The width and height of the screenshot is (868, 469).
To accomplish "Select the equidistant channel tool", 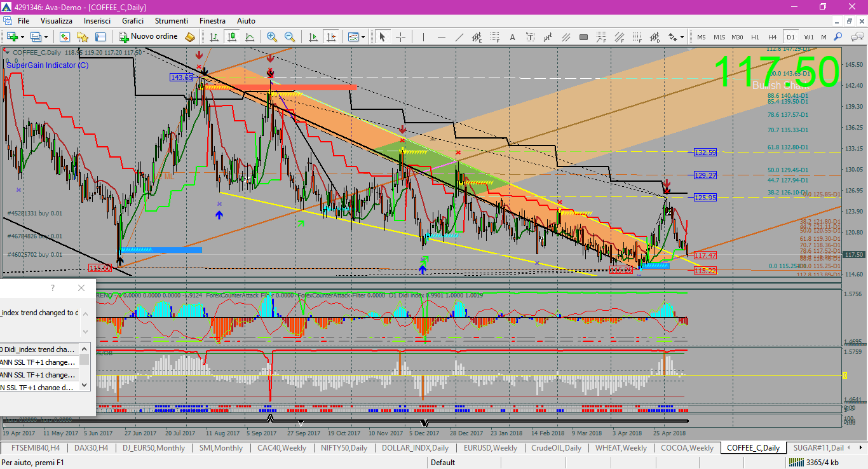I will click(x=477, y=37).
